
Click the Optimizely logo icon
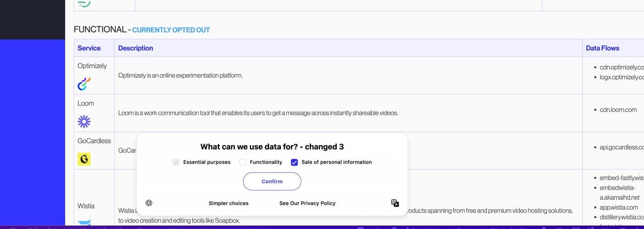tap(84, 84)
